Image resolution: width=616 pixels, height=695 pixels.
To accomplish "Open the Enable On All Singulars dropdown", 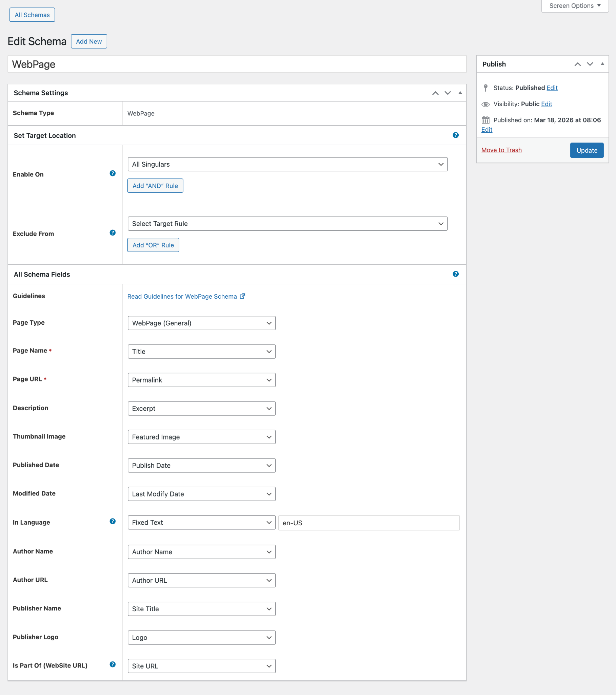I will (x=287, y=164).
